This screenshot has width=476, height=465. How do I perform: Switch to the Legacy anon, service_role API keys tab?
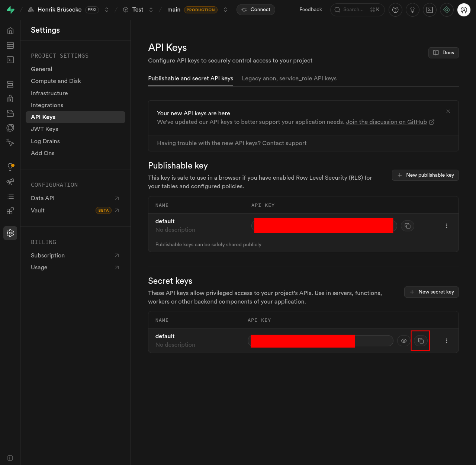pyautogui.click(x=289, y=78)
